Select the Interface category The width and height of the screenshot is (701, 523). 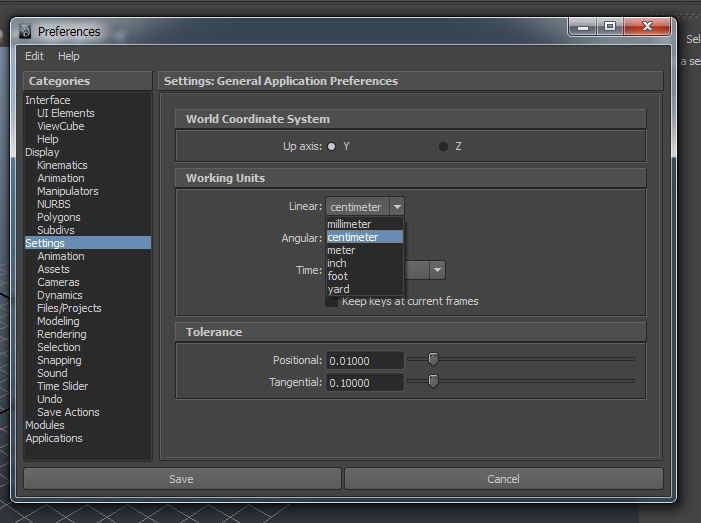point(88,100)
